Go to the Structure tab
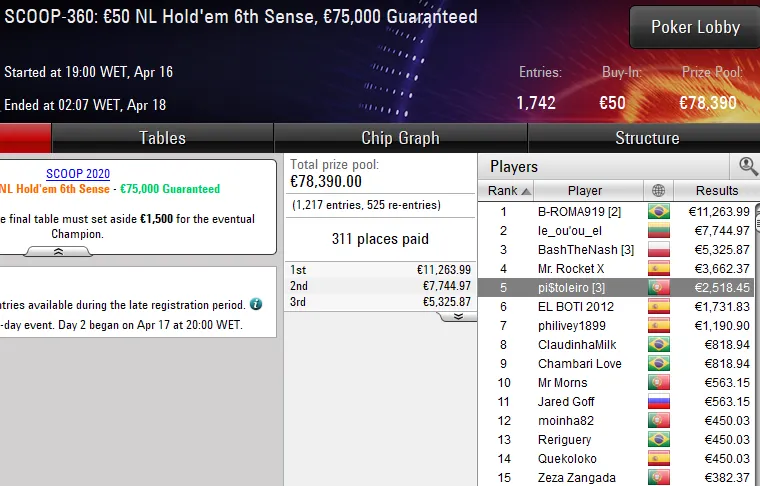Viewport: 760px width, 486px height. tap(646, 138)
